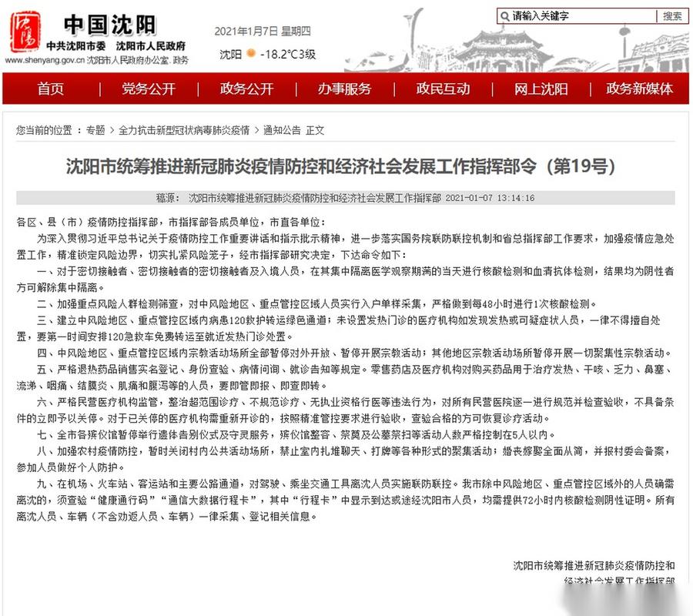
Task: Open the 政务新媒体 menu item
Action: [x=639, y=89]
